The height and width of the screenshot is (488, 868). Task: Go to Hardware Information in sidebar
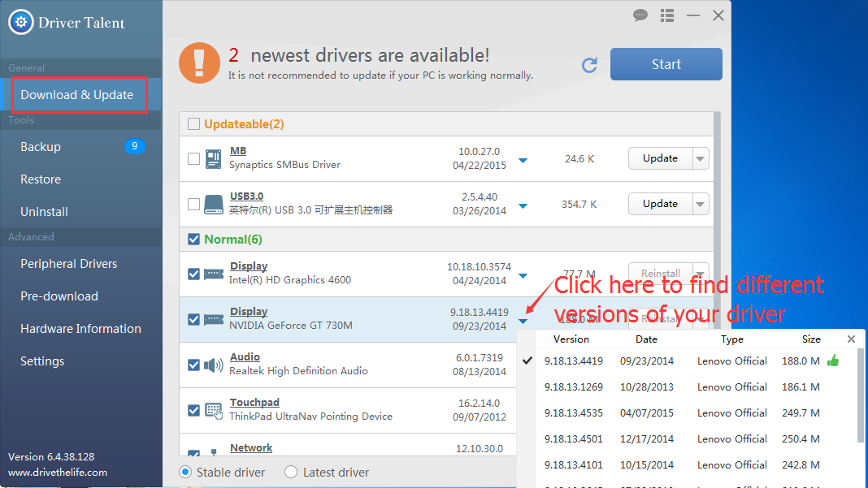coord(80,329)
